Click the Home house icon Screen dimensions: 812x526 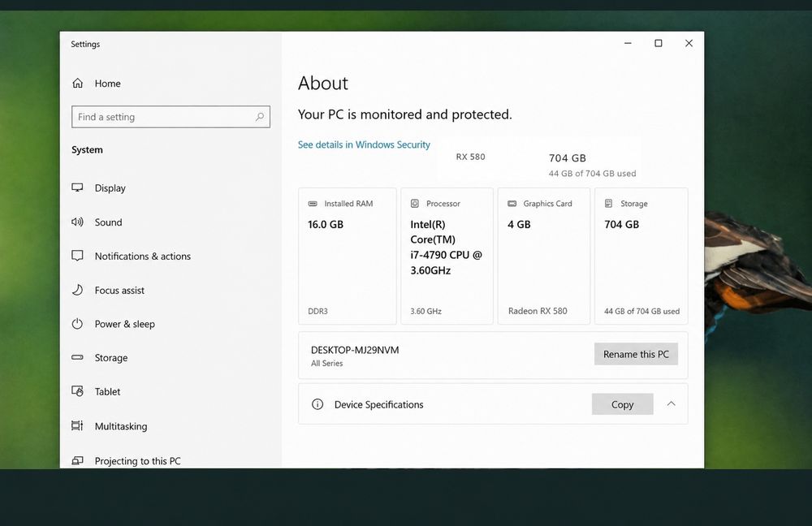coord(78,83)
